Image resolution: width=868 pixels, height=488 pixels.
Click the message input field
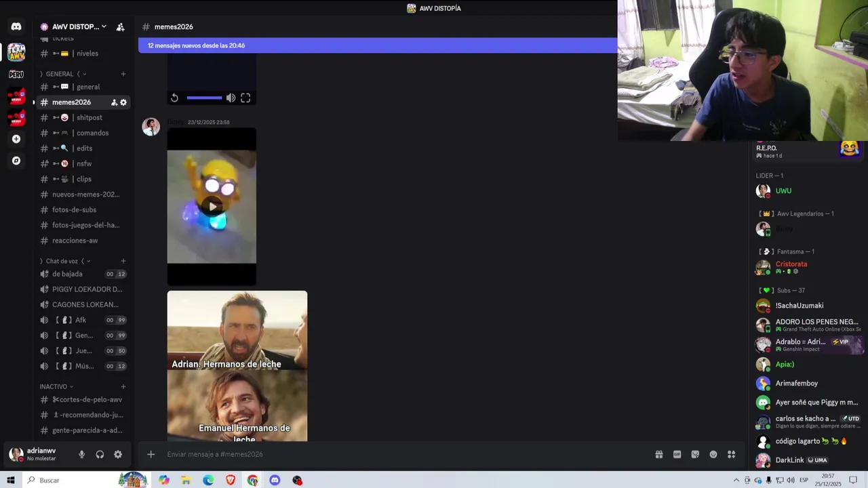click(403, 454)
